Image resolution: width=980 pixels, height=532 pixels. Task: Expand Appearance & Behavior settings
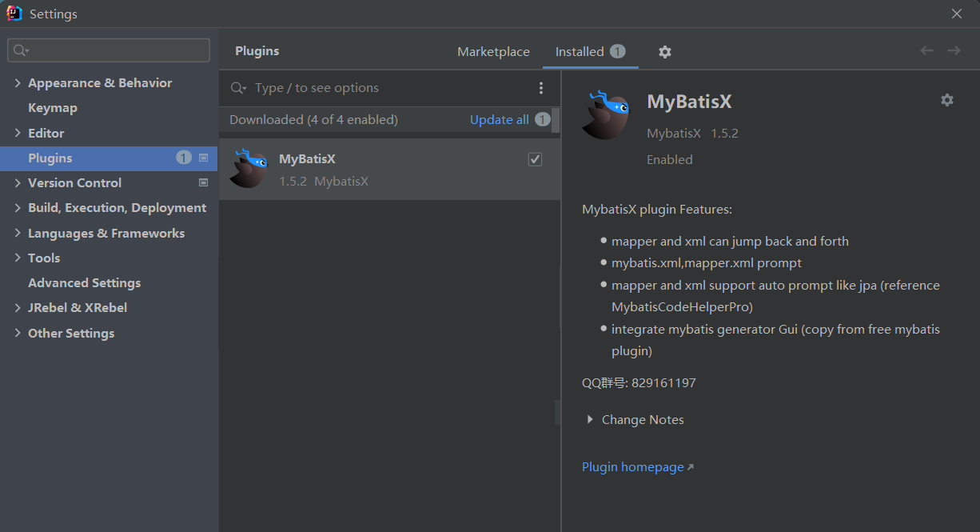[x=18, y=83]
